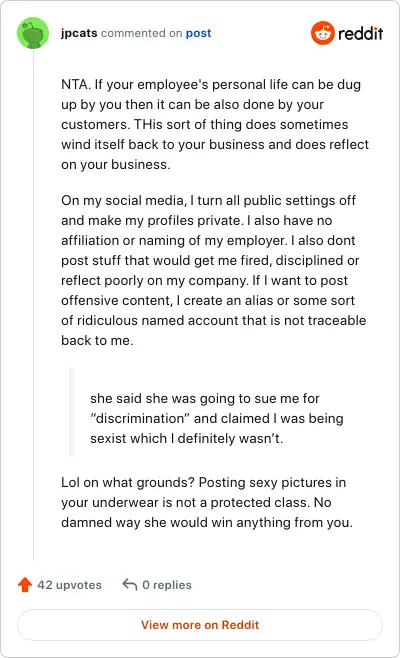This screenshot has height=658, width=400.
Task: Click the "View more on Reddit" button
Action: tap(200, 625)
